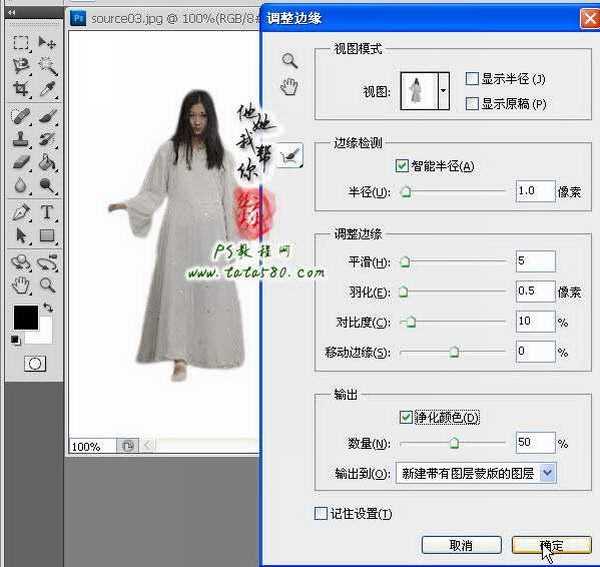Enable the 显示半径 (J) checkbox
This screenshot has height=567, width=600.
[x=473, y=79]
